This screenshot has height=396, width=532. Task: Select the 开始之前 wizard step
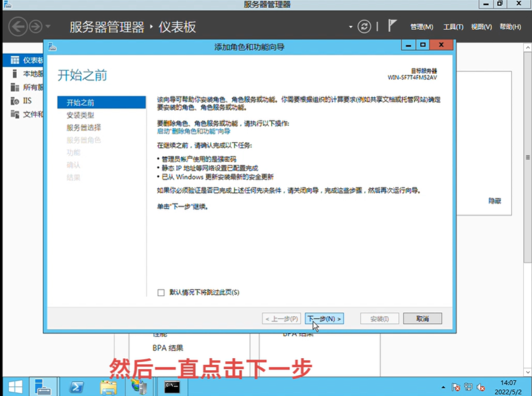point(102,102)
